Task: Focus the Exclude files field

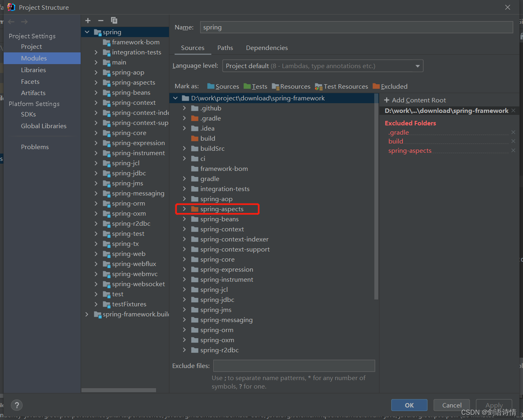Action: (294, 366)
